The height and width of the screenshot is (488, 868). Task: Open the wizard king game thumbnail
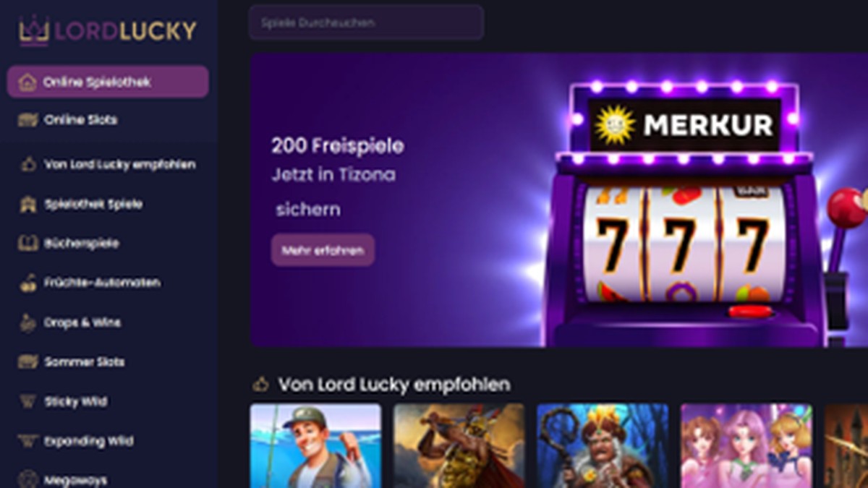[x=603, y=446]
